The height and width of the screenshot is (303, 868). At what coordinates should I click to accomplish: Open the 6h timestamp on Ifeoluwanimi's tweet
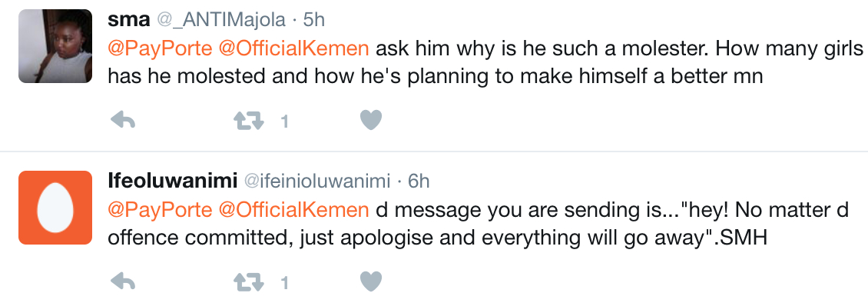[419, 181]
